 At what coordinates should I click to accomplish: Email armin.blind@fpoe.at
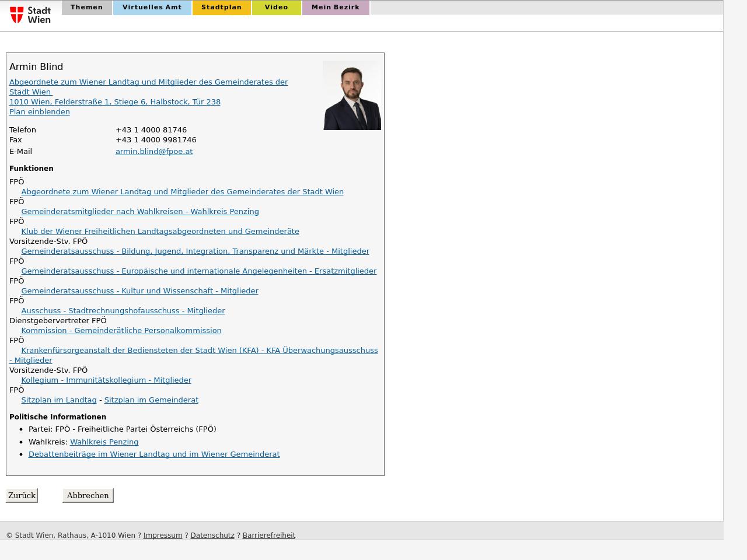[153, 152]
